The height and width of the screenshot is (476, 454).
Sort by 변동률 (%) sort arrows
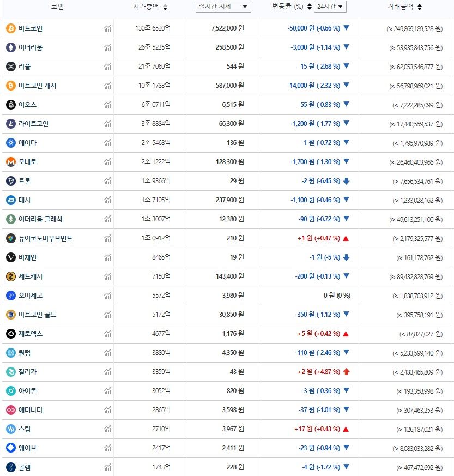[309, 7]
